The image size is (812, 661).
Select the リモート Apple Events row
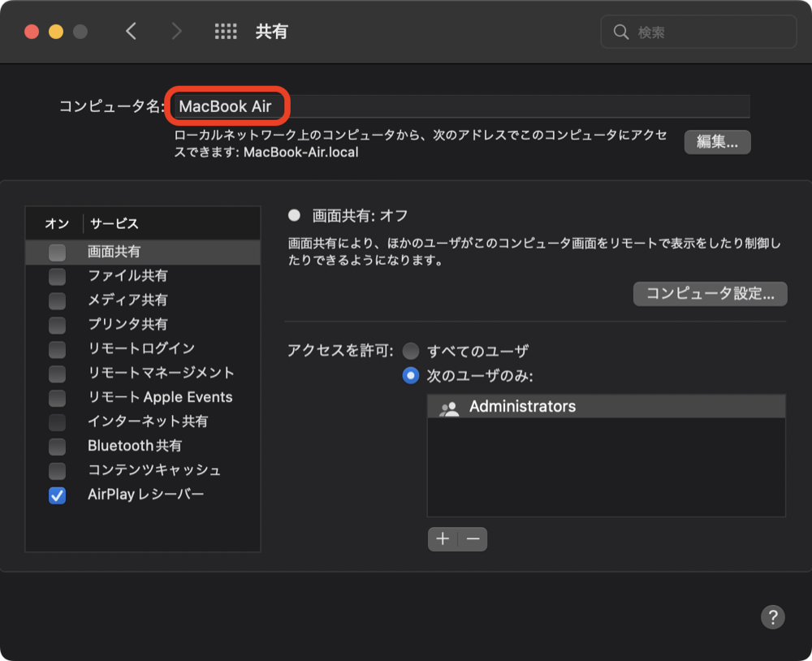pyautogui.click(x=143, y=397)
